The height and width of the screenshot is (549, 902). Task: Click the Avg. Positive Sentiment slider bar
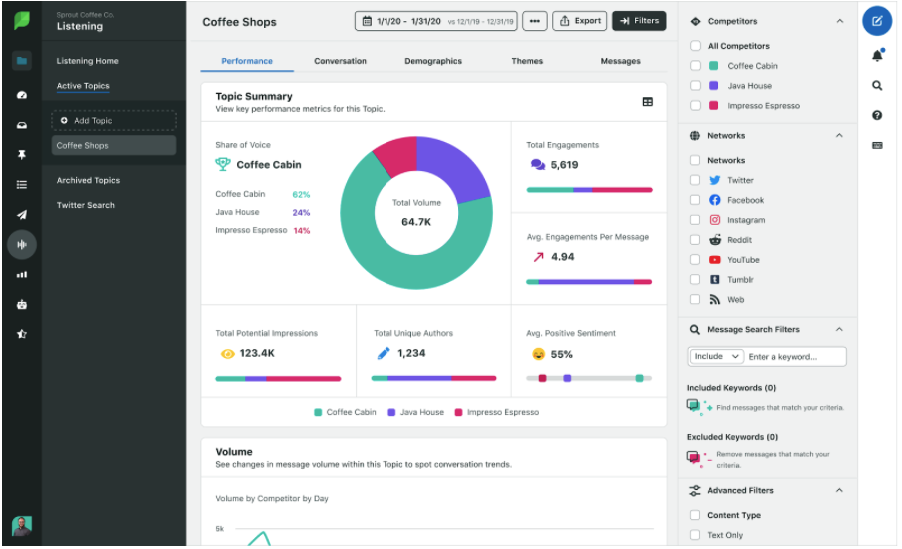(x=589, y=379)
